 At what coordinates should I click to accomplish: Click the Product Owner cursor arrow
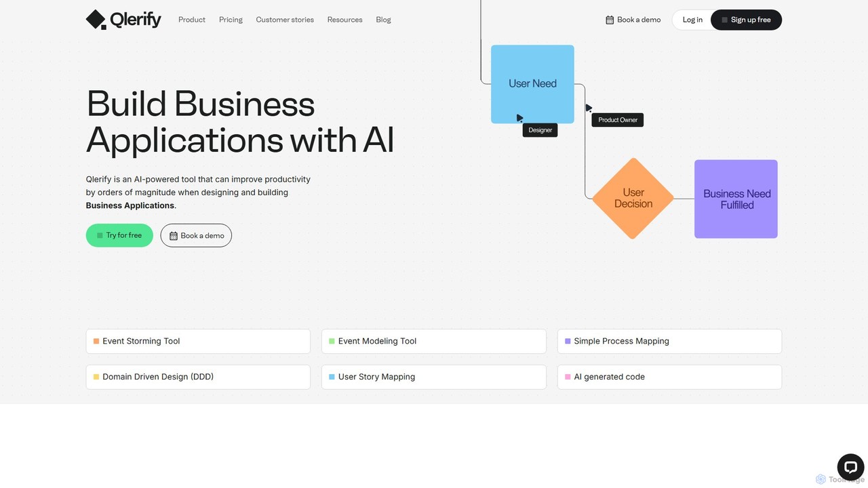point(589,108)
